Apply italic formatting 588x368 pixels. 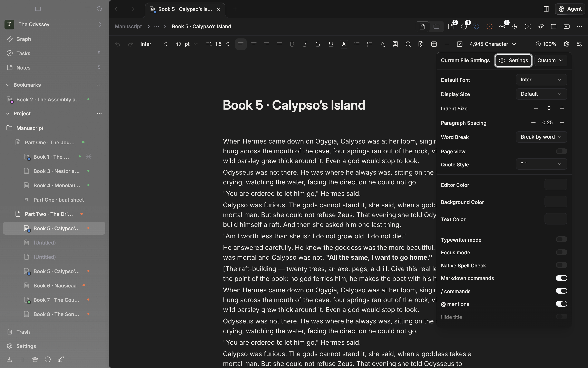pyautogui.click(x=305, y=44)
